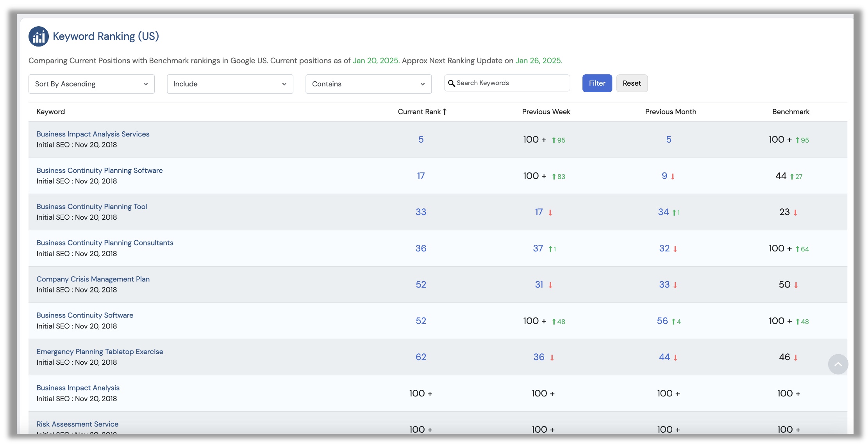
Task: Open the Sort By Ascending dropdown
Action: pos(91,84)
